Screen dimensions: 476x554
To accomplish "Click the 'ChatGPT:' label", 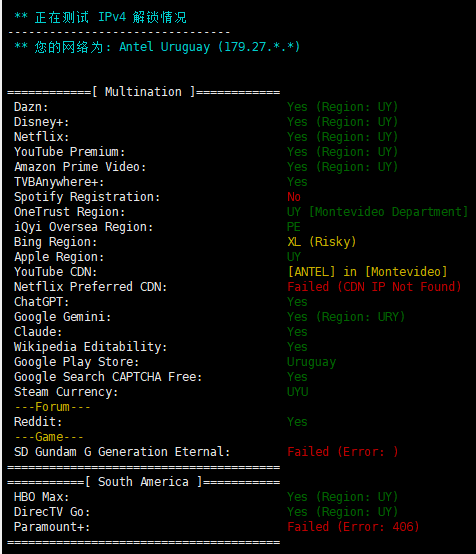I will pyautogui.click(x=42, y=302).
